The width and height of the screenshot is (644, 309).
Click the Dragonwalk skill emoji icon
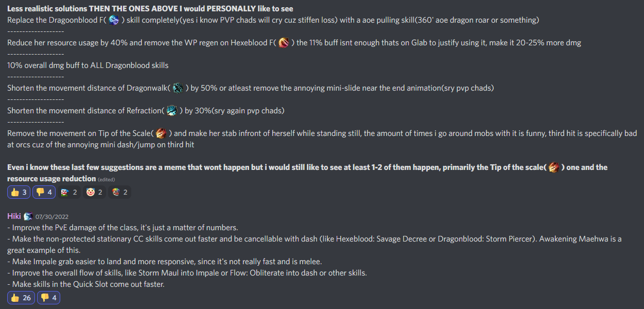tap(178, 88)
